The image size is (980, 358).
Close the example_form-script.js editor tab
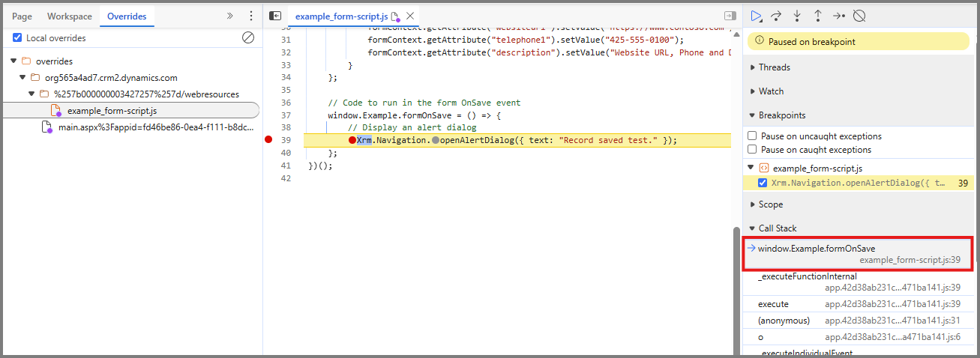click(x=410, y=16)
